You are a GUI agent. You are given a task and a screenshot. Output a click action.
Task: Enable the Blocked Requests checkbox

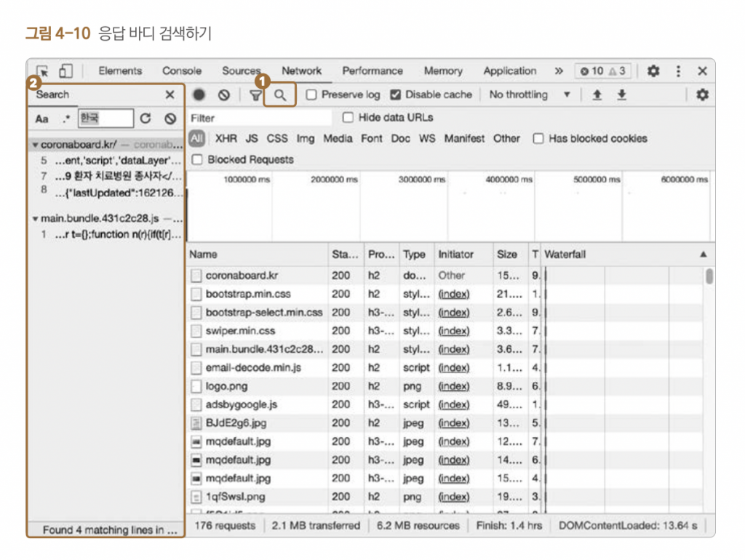197,159
